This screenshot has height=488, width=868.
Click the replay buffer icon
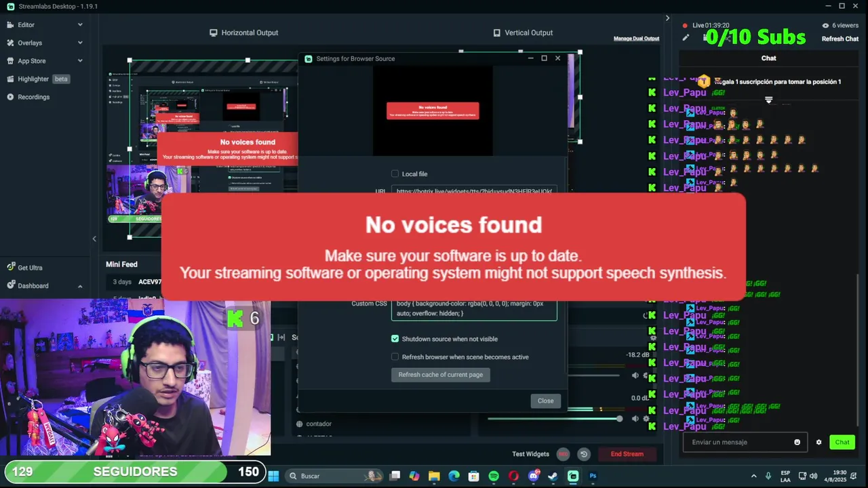[x=584, y=454]
